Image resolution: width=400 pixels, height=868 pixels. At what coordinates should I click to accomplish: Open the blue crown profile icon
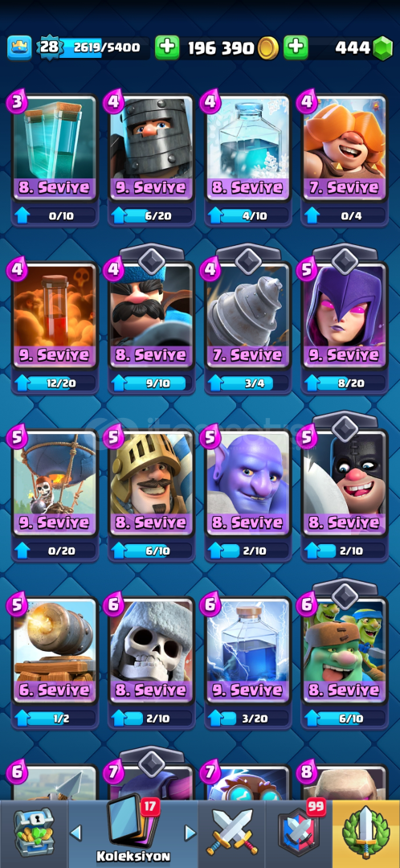coord(19,48)
